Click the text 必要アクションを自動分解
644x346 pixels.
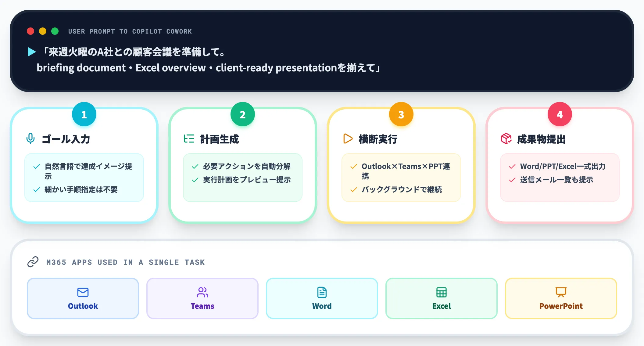(x=247, y=166)
